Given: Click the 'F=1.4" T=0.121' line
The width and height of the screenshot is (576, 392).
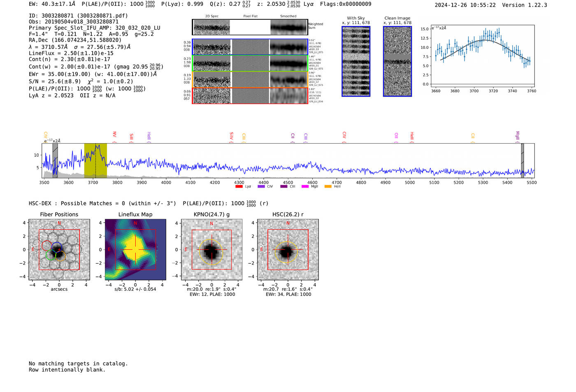Looking at the screenshot, I should click(91, 34).
